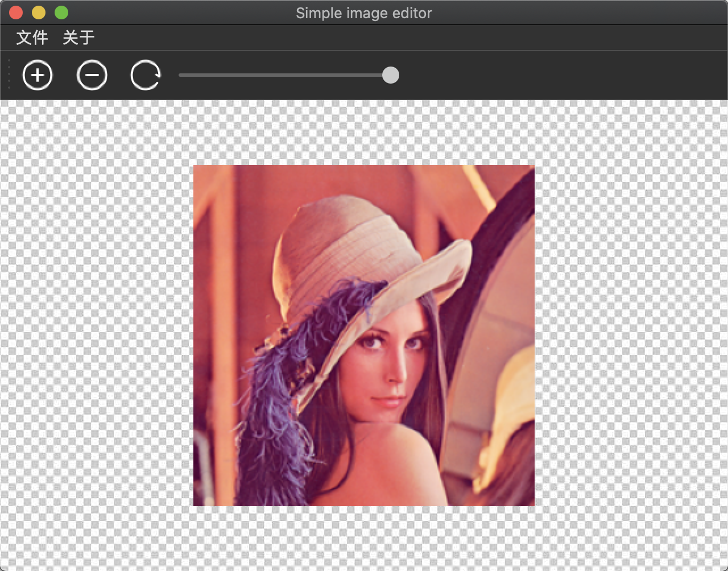The height and width of the screenshot is (571, 728).
Task: Open the 文件 menu
Action: [31, 38]
